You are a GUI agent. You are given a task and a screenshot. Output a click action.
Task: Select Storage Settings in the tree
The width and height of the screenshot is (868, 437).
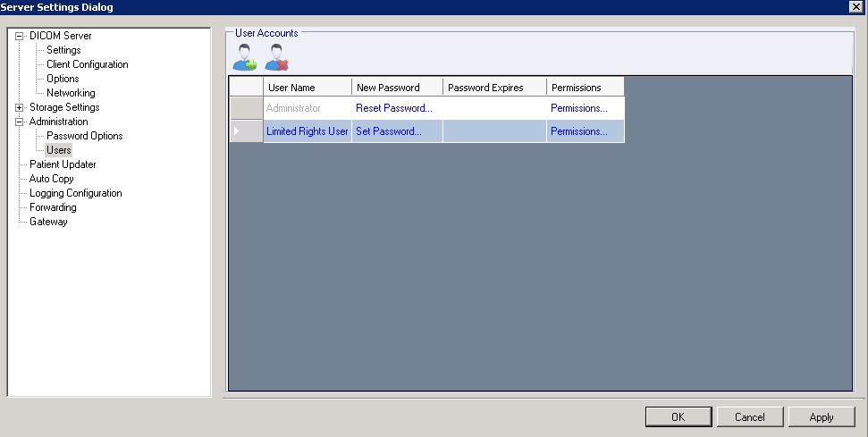point(64,107)
